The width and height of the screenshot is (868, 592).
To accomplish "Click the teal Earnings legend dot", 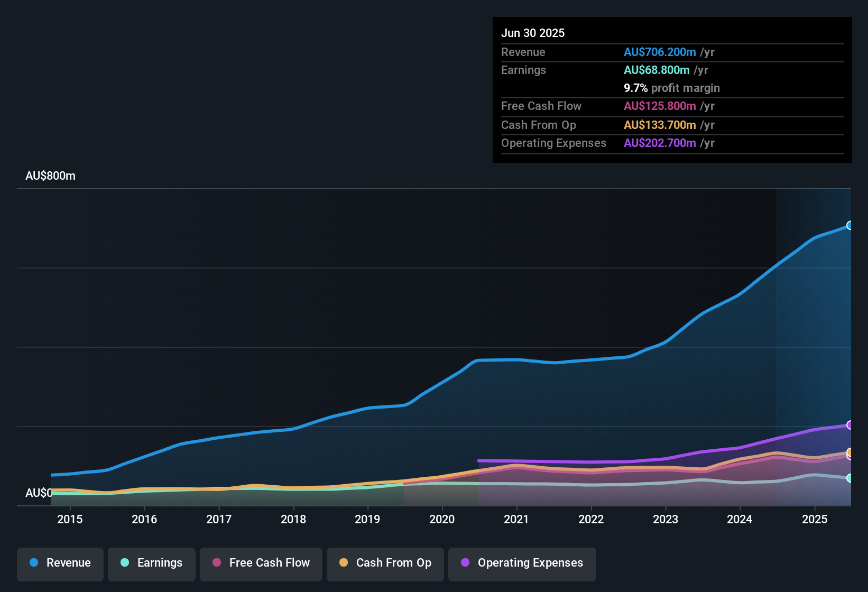I will pos(125,563).
